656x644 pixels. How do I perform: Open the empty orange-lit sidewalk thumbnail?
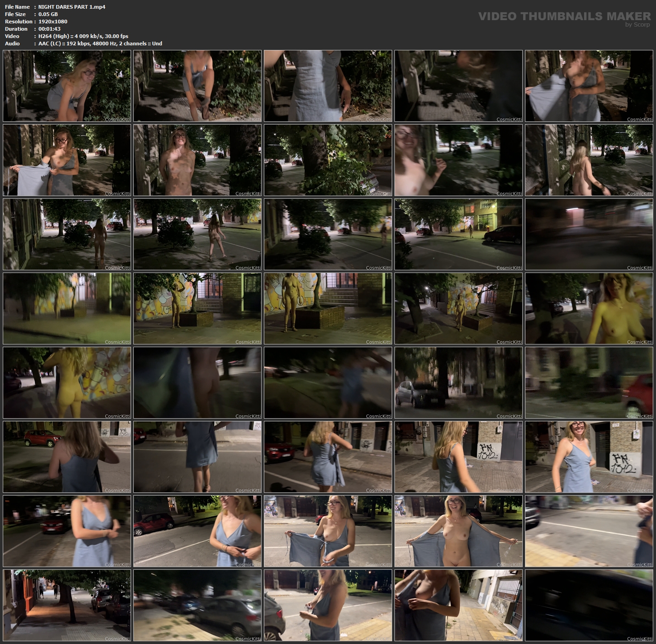(x=67, y=605)
